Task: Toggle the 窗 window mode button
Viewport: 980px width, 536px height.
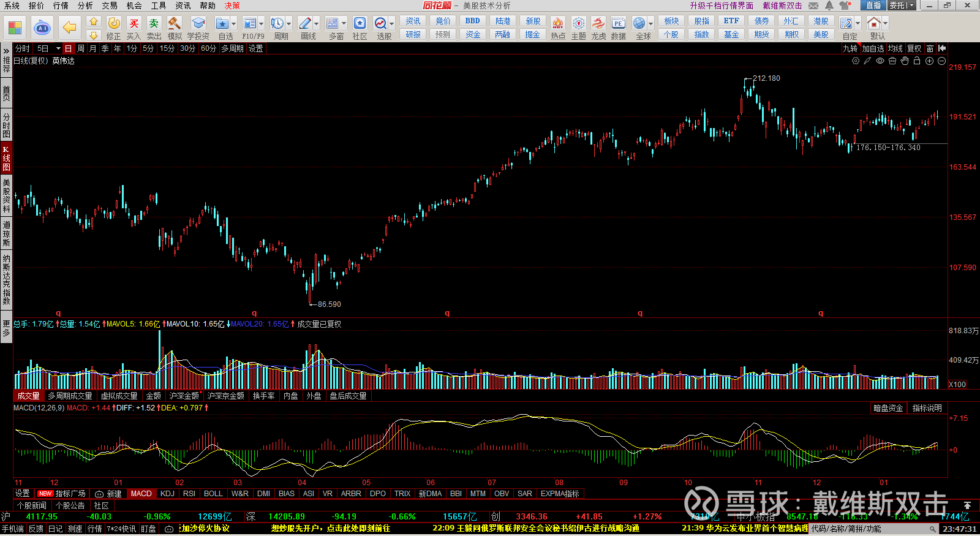Action: (x=930, y=48)
